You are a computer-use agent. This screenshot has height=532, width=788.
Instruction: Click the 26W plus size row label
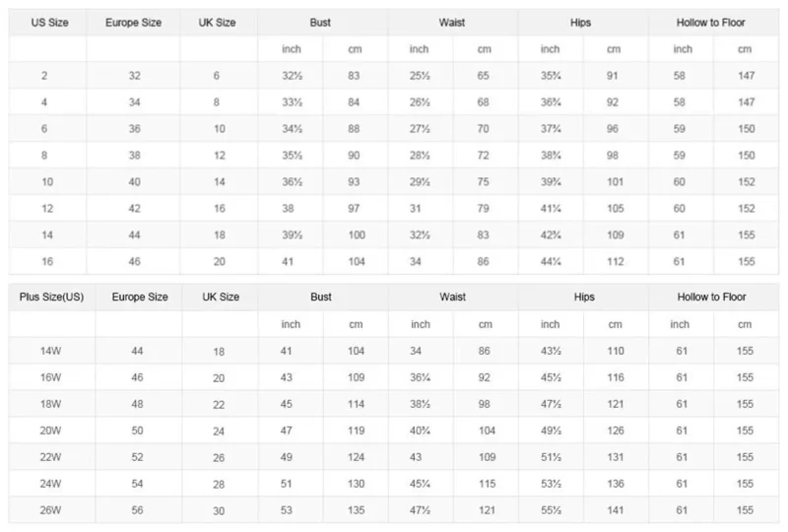click(51, 510)
